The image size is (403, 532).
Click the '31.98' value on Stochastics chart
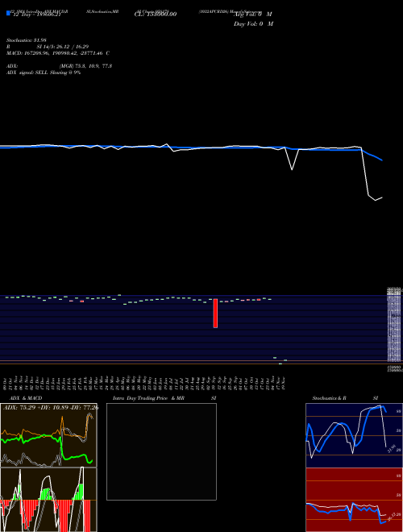(392, 449)
